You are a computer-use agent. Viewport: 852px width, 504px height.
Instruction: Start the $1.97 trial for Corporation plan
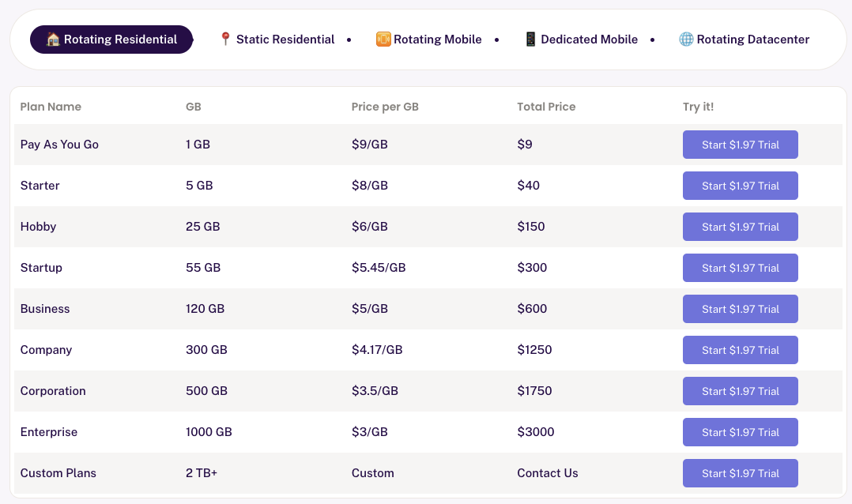click(740, 391)
